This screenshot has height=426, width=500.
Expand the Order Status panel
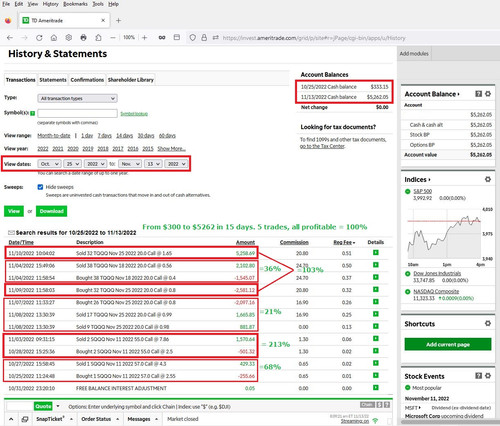click(x=100, y=419)
